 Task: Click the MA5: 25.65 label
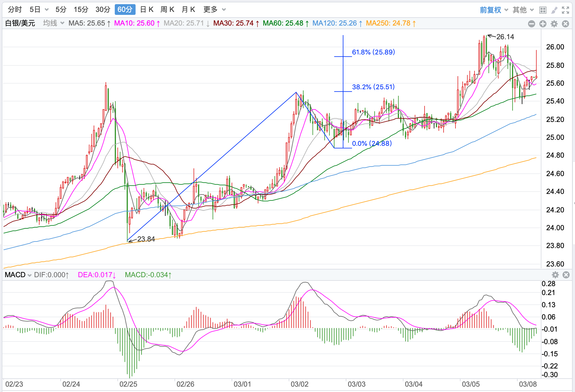89,23
